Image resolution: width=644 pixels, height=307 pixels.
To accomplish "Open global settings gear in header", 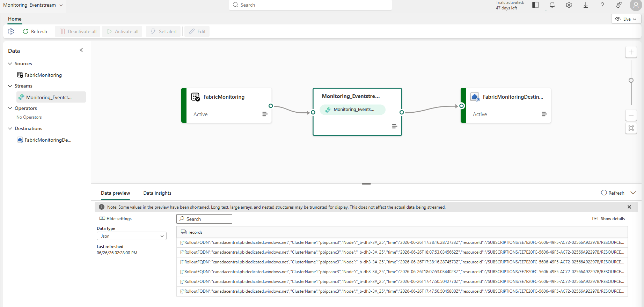I will (569, 5).
